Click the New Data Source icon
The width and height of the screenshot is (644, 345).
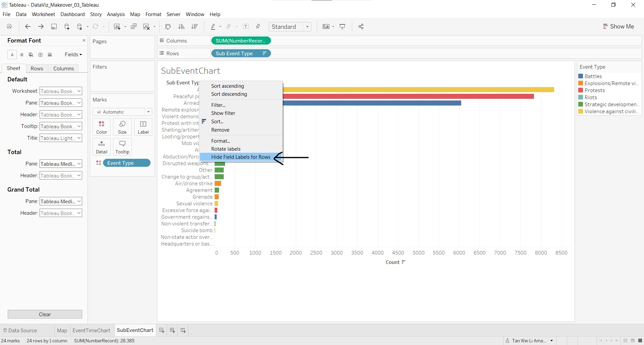click(67, 27)
